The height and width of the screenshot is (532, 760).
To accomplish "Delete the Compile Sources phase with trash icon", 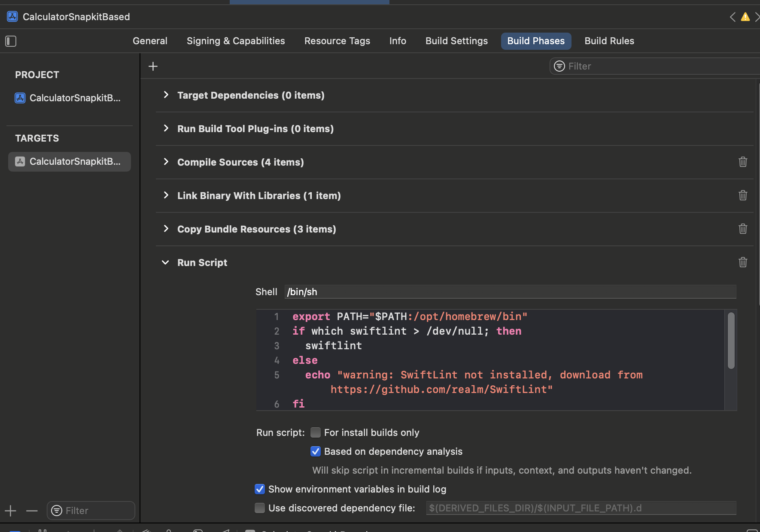I will (x=743, y=162).
